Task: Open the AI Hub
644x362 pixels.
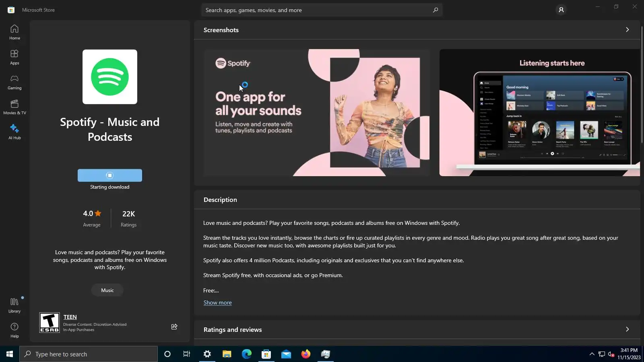Action: (14, 132)
